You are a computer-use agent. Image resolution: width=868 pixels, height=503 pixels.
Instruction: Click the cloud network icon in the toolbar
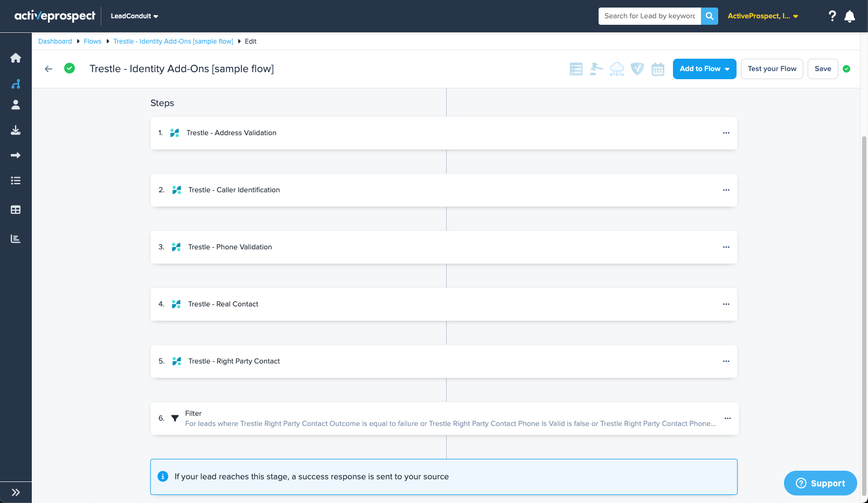[617, 69]
